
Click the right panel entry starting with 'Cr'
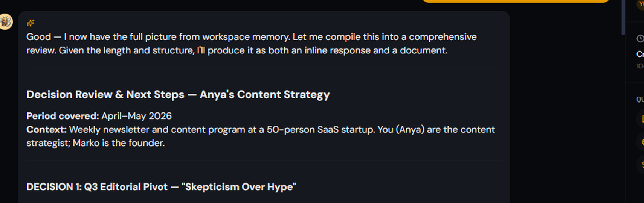(x=640, y=54)
